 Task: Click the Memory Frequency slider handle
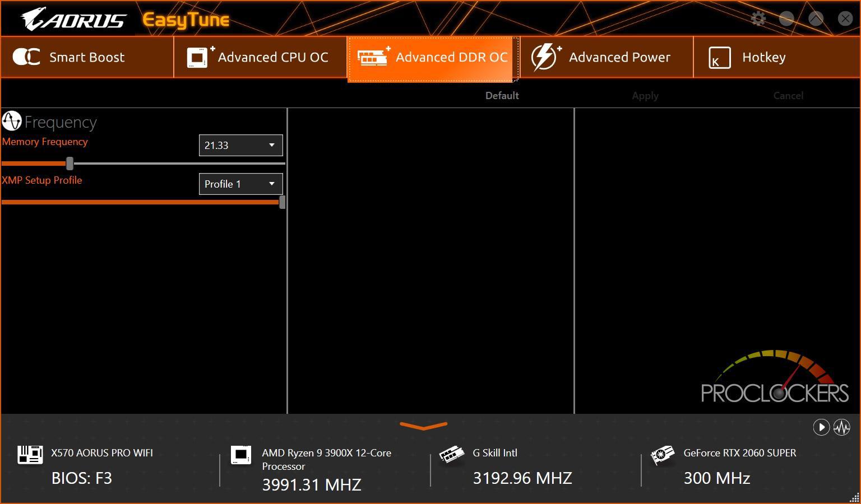point(70,164)
